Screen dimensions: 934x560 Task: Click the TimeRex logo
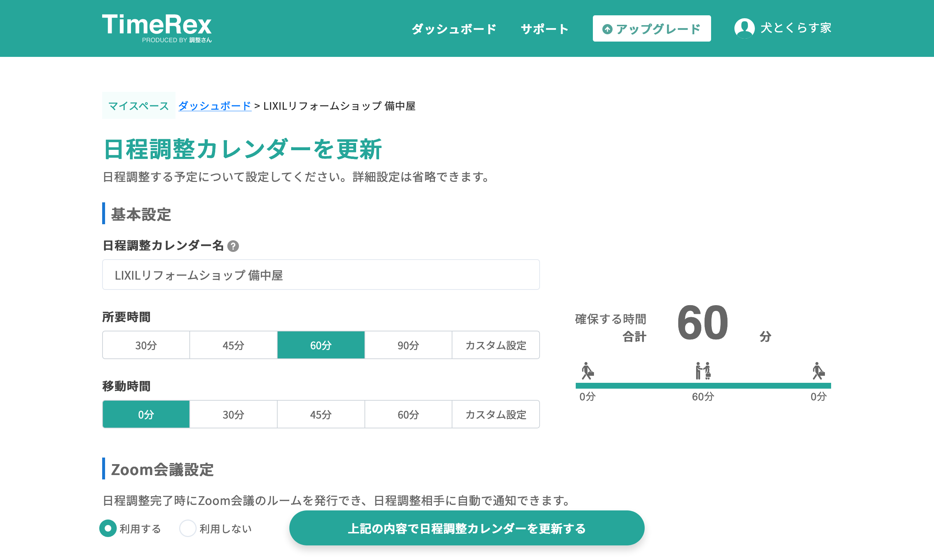coord(157,28)
